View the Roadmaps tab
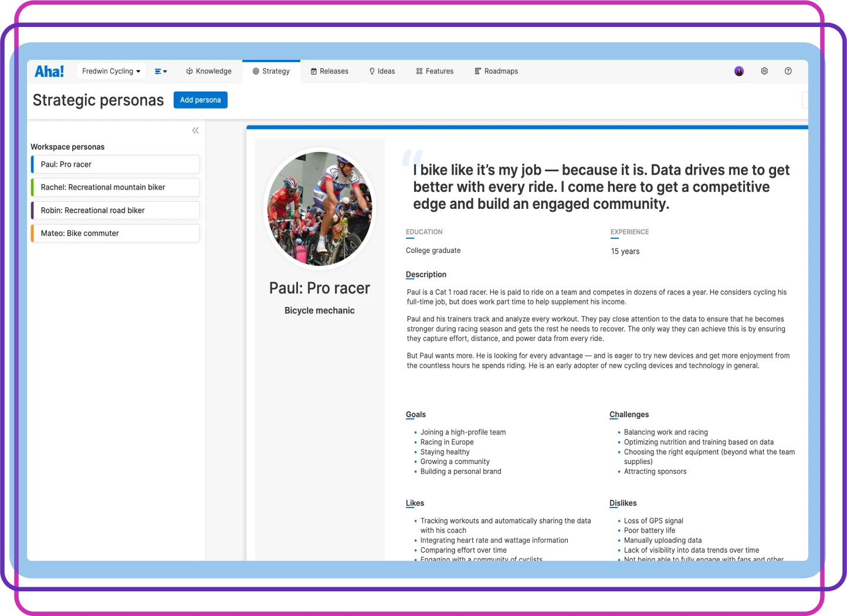Image resolution: width=847 pixels, height=616 pixels. click(x=496, y=72)
